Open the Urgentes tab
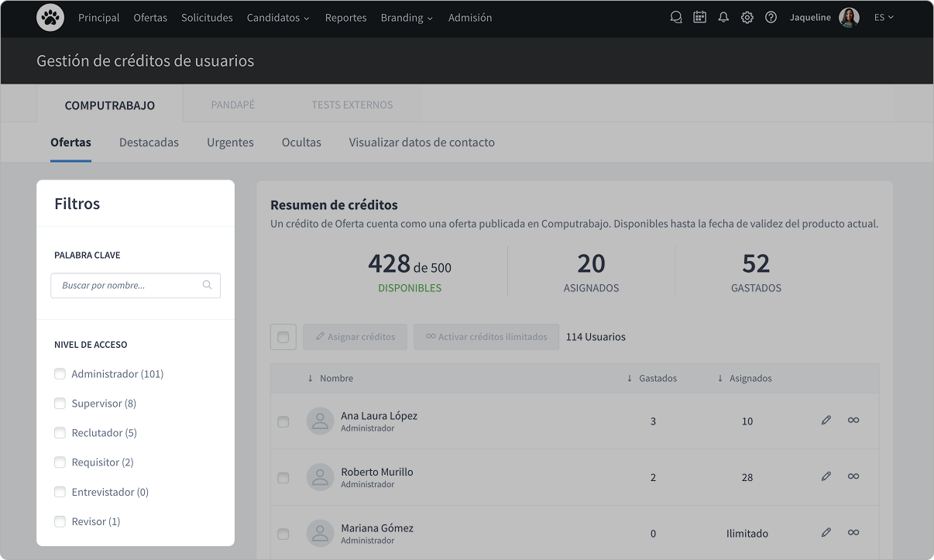 (x=230, y=142)
